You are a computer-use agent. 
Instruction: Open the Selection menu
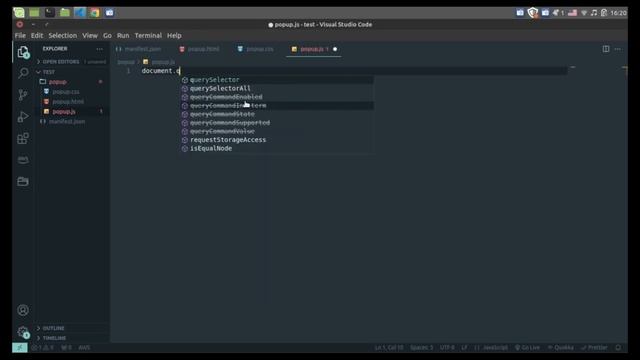(x=62, y=36)
